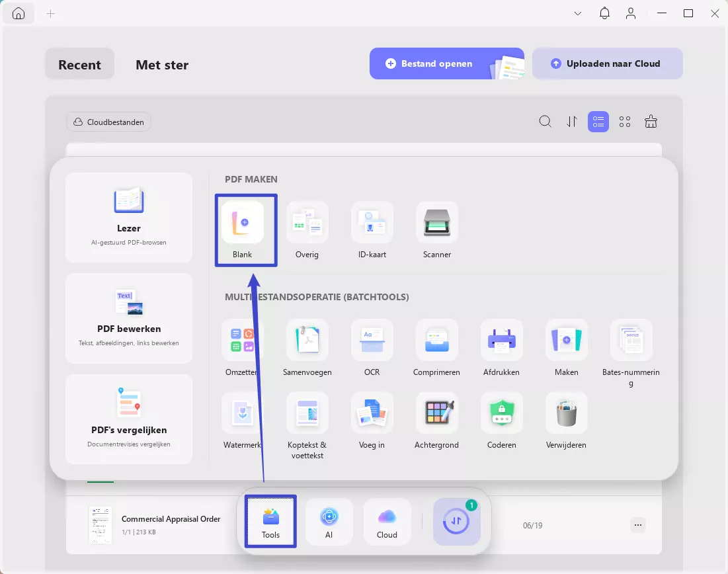The image size is (728, 574).
Task: Add a new tab with plus icon
Action: 51,13
